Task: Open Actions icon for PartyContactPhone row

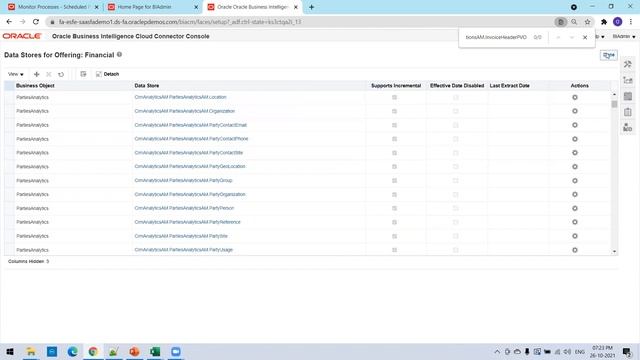Action: 575,139
